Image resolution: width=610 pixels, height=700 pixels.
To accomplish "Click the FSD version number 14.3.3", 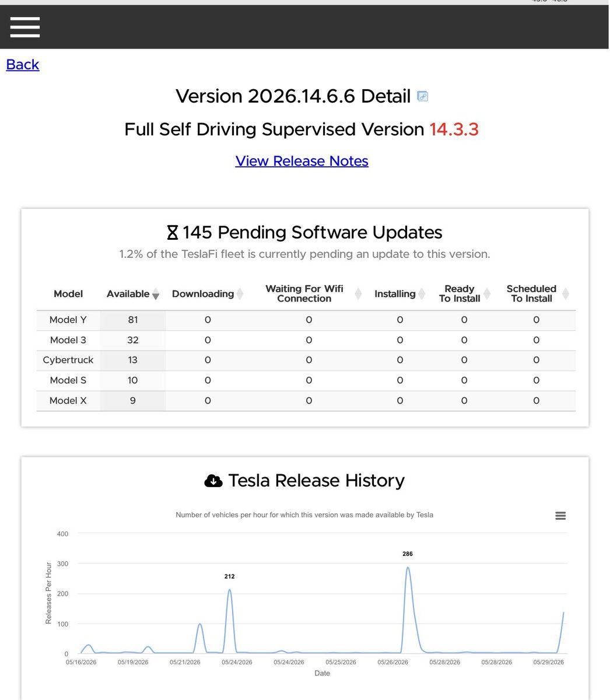I will 454,129.
